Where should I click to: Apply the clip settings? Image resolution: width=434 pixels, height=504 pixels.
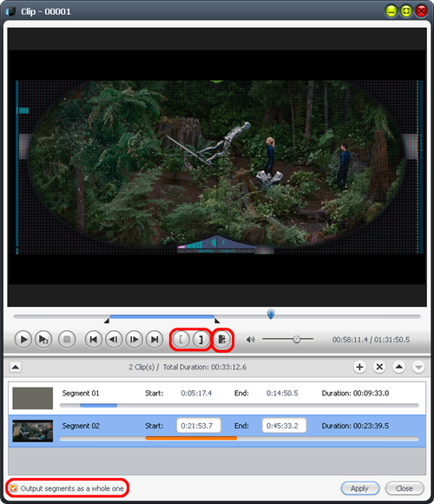[x=360, y=488]
